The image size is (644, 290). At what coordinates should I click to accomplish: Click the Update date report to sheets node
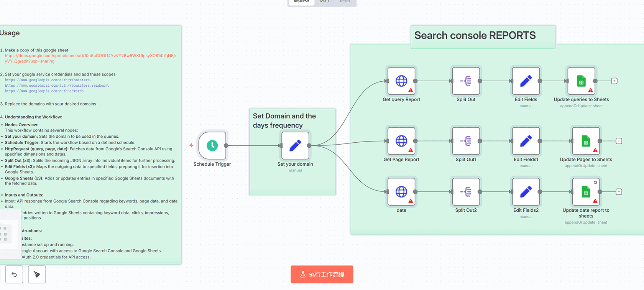[x=586, y=192]
